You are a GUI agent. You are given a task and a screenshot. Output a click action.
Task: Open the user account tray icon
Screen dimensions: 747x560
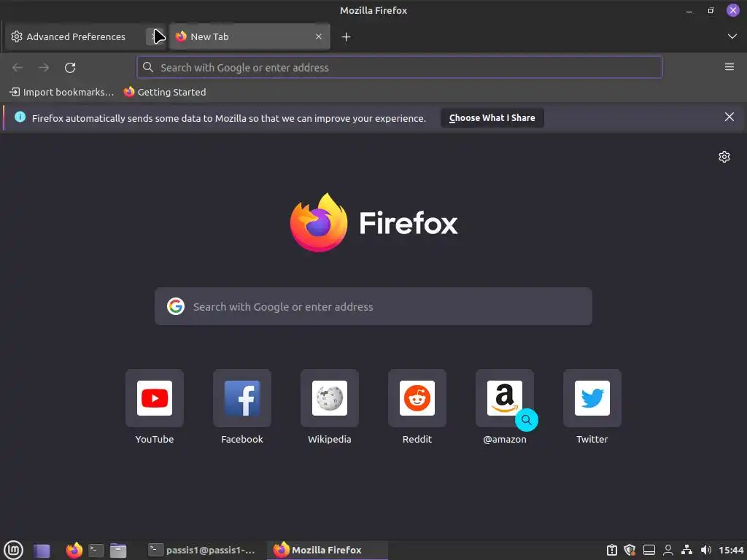668,551
